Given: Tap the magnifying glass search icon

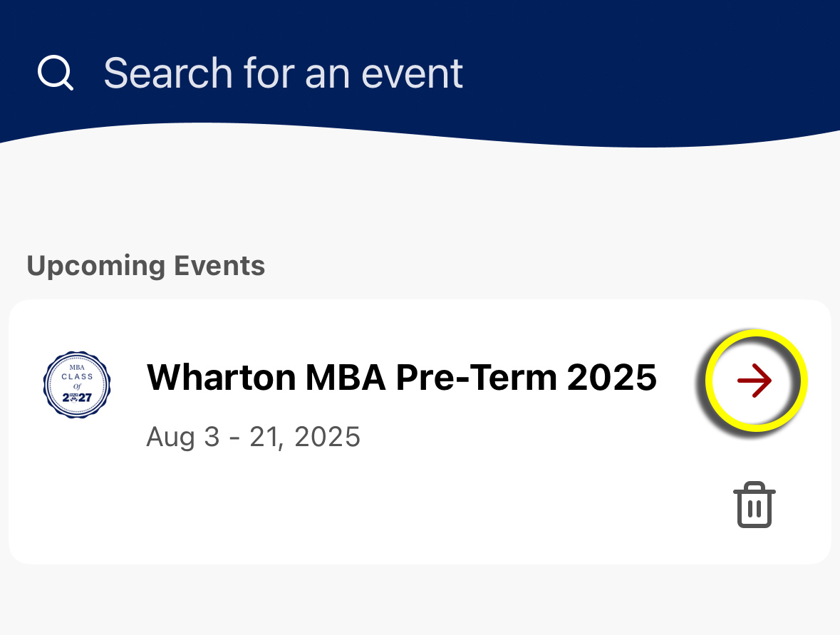Looking at the screenshot, I should click(x=55, y=73).
